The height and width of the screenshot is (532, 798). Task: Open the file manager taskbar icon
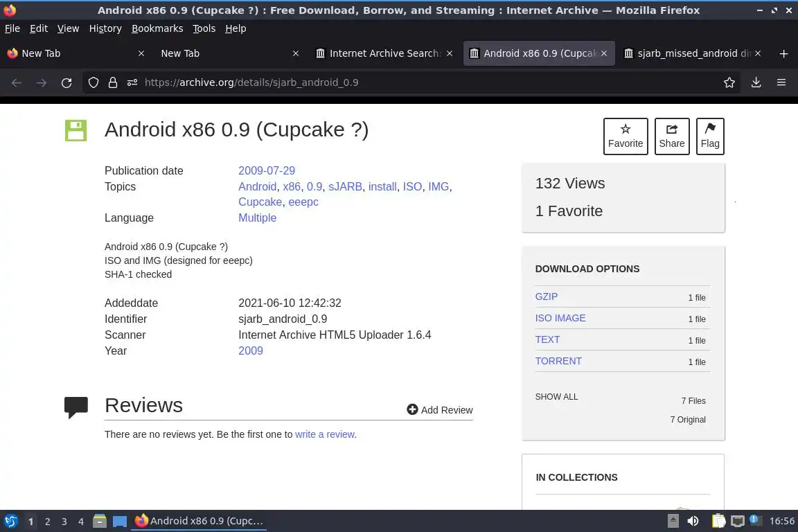(100, 522)
